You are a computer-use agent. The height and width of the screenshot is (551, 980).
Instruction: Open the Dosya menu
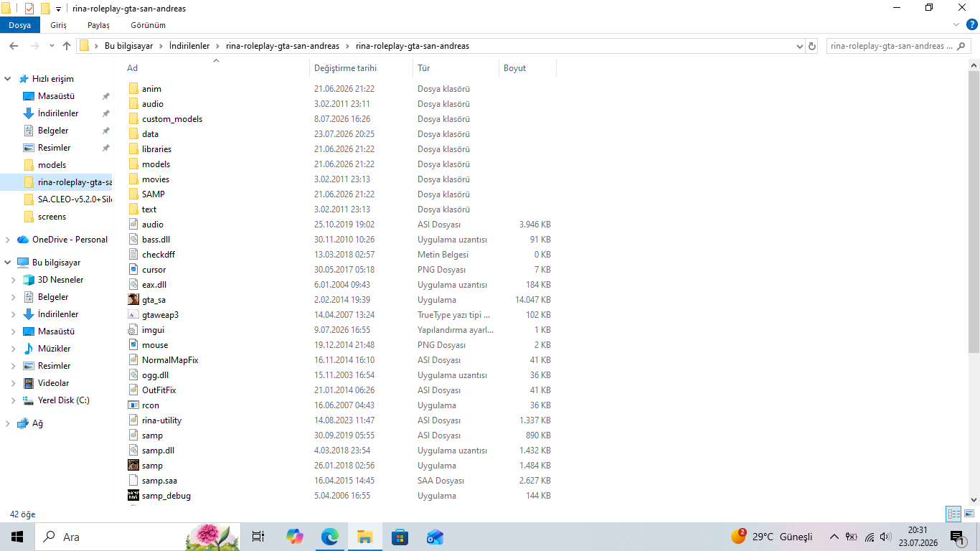(x=20, y=25)
